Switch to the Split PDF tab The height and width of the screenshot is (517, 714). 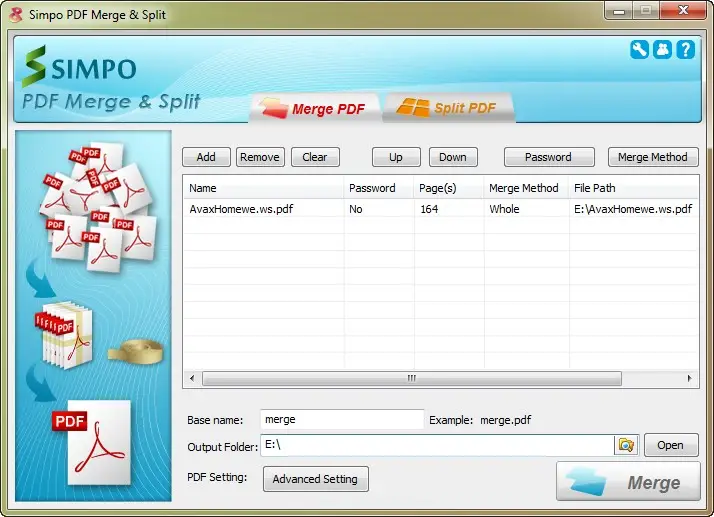pos(449,108)
